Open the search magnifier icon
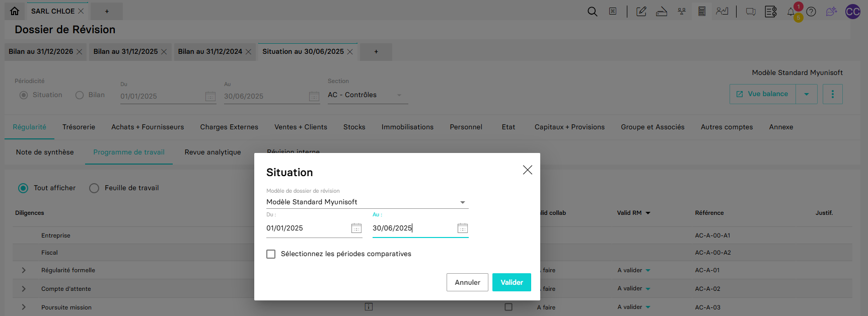868x316 pixels. click(x=592, y=12)
